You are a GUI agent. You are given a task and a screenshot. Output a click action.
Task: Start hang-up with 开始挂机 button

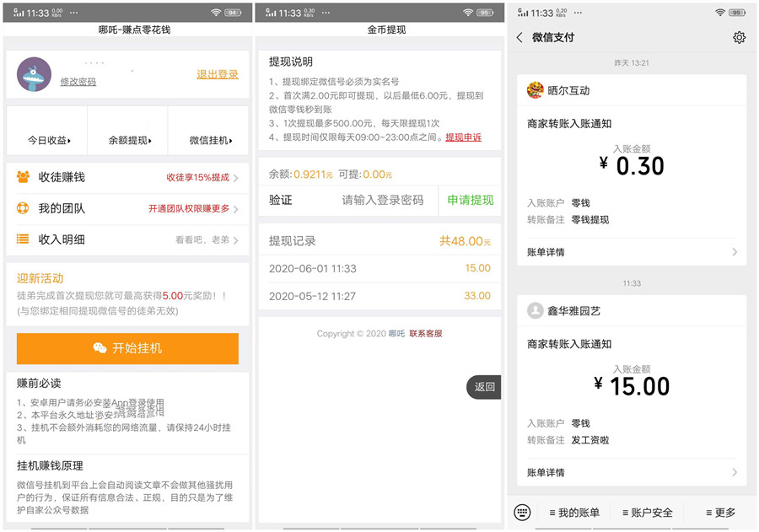(x=127, y=348)
